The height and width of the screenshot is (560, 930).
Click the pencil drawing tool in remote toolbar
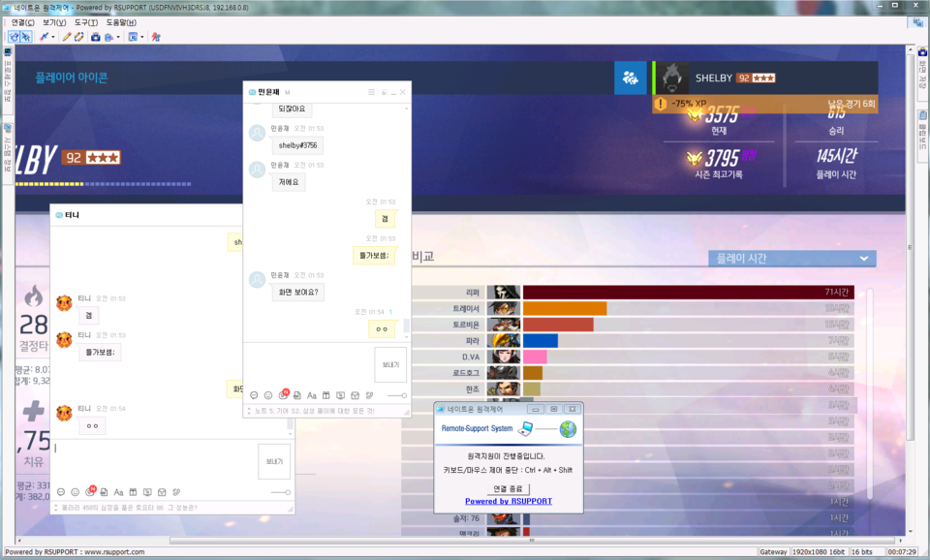tap(67, 37)
